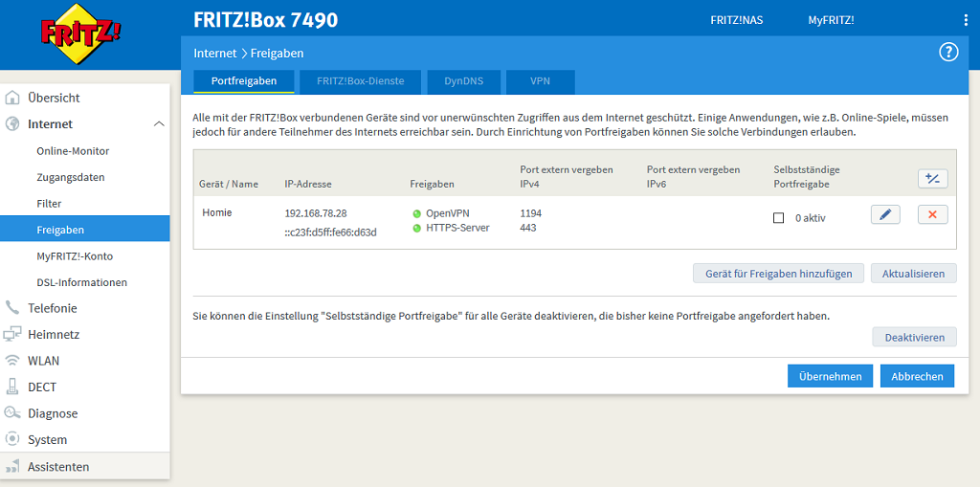Open the three-dot options menu
The image size is (980, 487).
pyautogui.click(x=967, y=21)
